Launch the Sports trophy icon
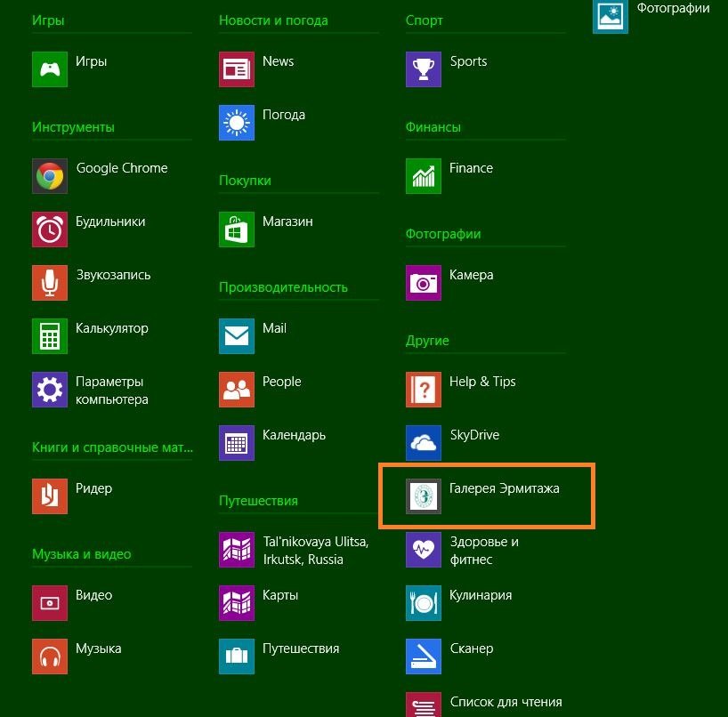Image resolution: width=728 pixels, height=717 pixels. pyautogui.click(x=424, y=69)
